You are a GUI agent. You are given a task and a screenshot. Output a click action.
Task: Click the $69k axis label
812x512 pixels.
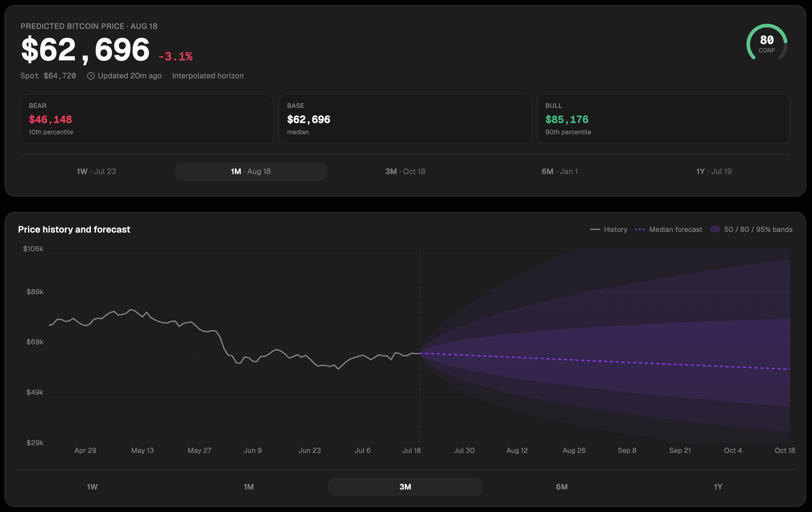pos(35,342)
